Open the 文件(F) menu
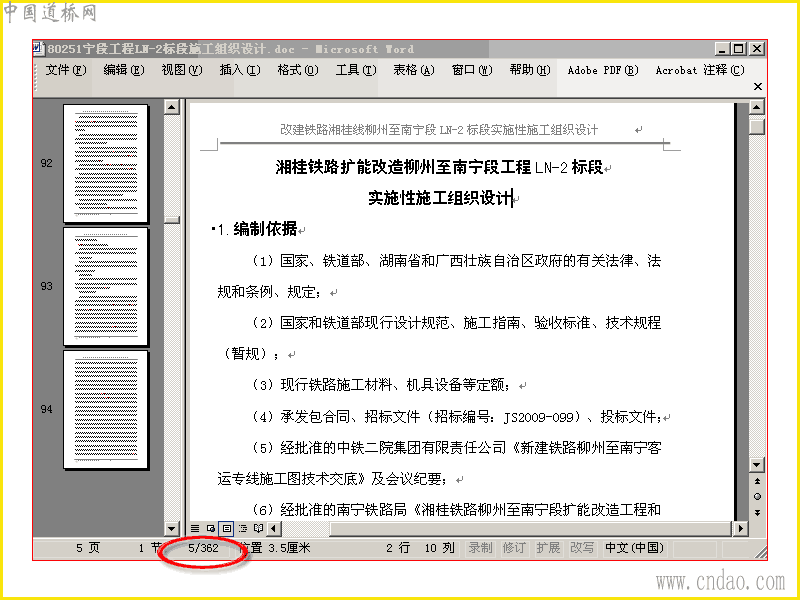This screenshot has height=600, width=800. [x=66, y=70]
